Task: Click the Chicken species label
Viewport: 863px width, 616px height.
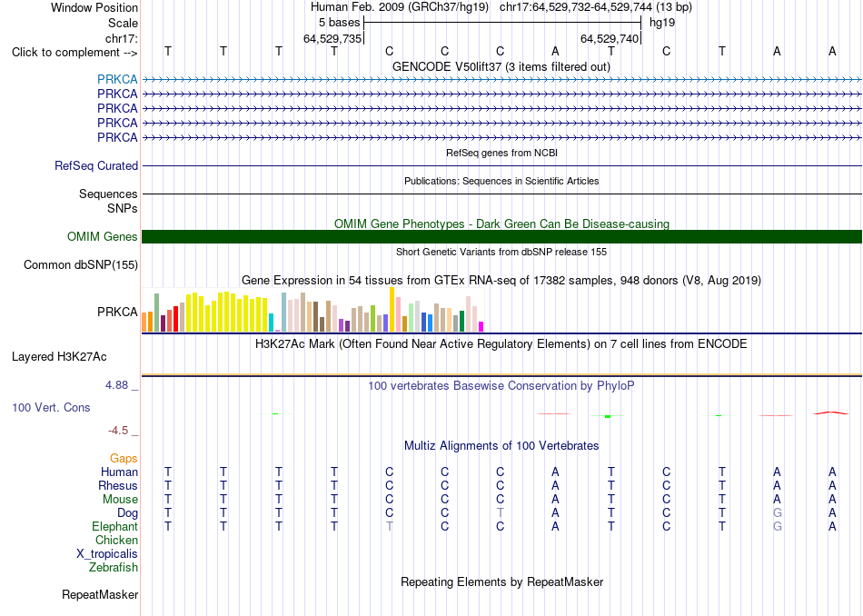Action: (x=116, y=540)
